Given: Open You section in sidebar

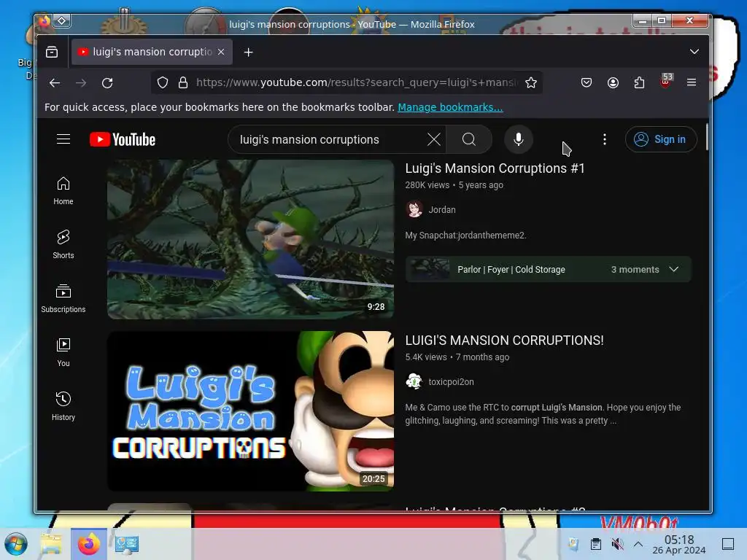Looking at the screenshot, I should [63, 352].
